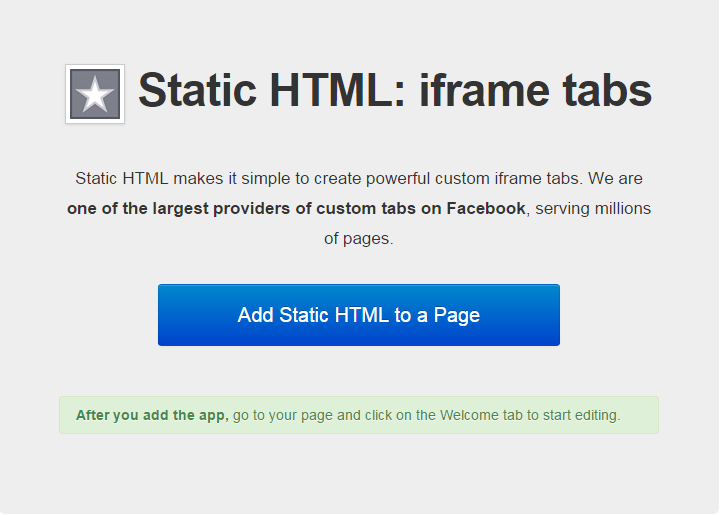Click the 'serving millions' text
This screenshot has width=722, height=515.
click(593, 209)
